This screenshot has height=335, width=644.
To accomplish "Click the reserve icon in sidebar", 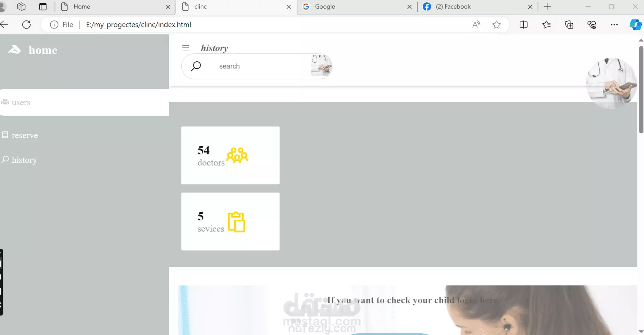I will (x=5, y=135).
